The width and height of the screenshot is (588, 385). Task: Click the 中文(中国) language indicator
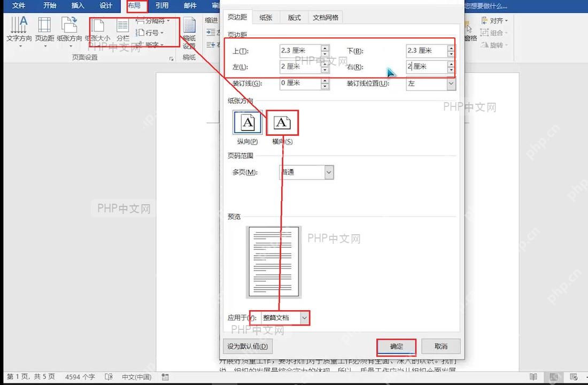(136, 377)
